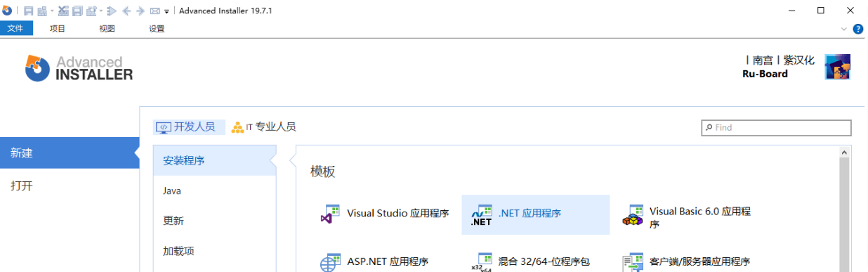Open the dropdown arrow before the Run arrow icon
Viewport: 868px width, 272px height.
coord(101,11)
